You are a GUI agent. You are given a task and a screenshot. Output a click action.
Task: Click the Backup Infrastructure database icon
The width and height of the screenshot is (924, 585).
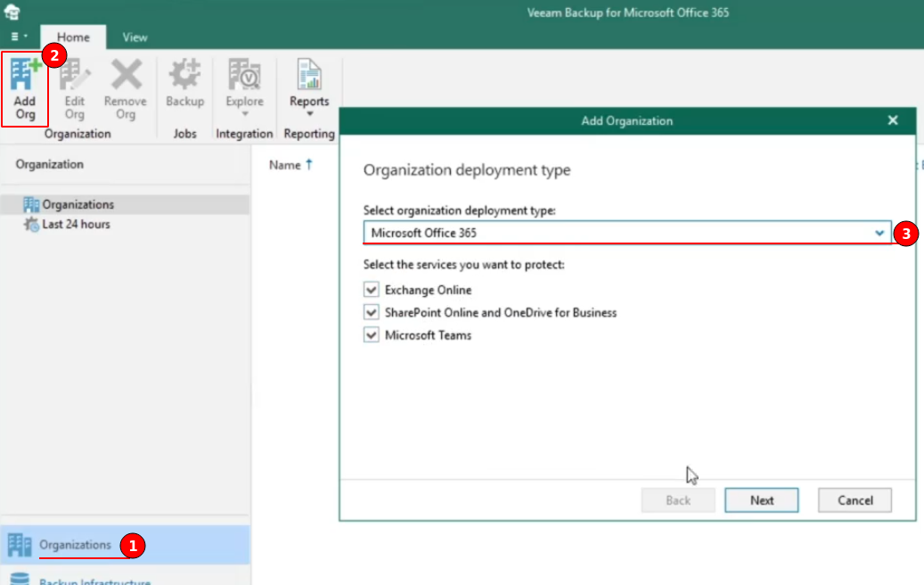20,579
